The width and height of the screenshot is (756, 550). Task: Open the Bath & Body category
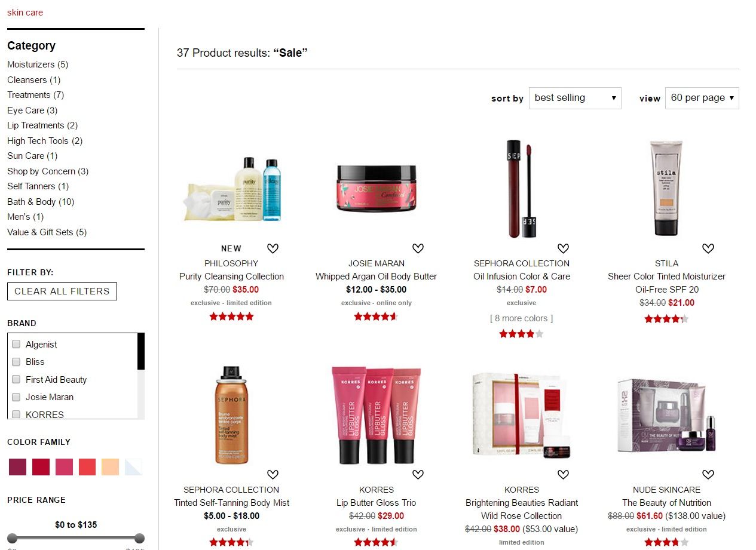click(41, 202)
